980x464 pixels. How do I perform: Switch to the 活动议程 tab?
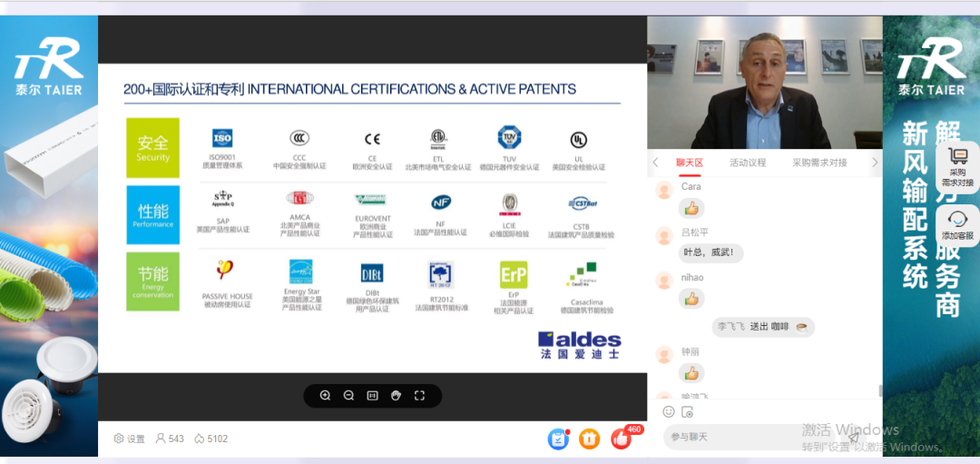748,163
